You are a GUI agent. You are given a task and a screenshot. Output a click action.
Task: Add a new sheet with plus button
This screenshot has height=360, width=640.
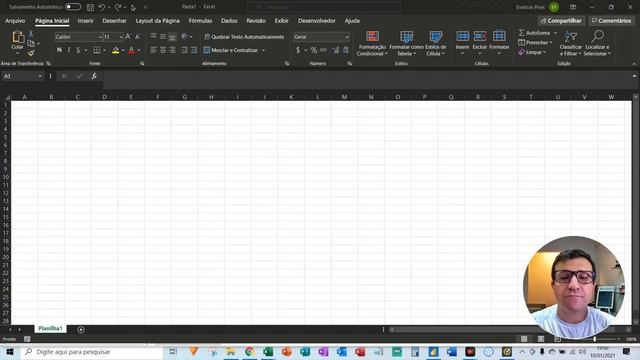click(81, 329)
